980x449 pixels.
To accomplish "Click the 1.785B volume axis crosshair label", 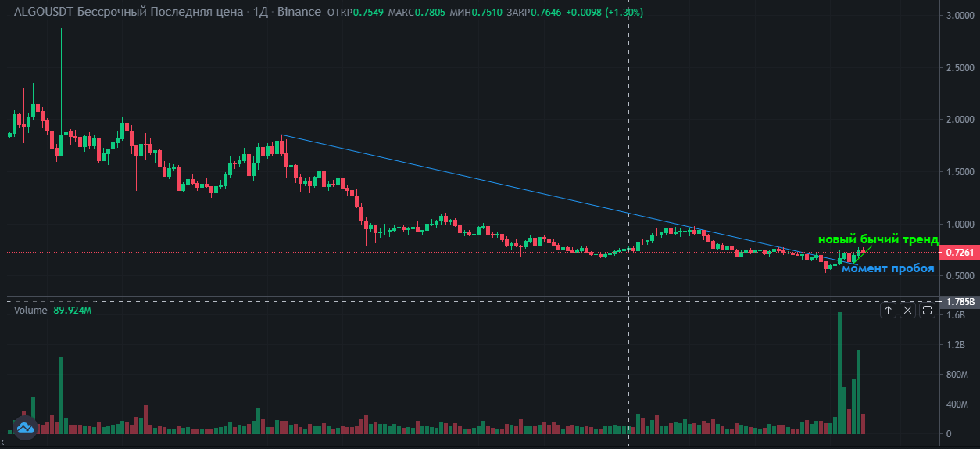I will (959, 302).
